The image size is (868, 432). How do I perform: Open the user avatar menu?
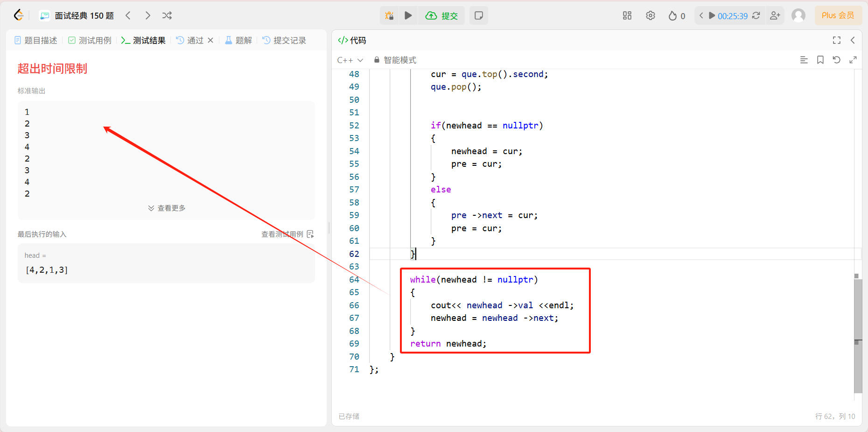point(798,15)
